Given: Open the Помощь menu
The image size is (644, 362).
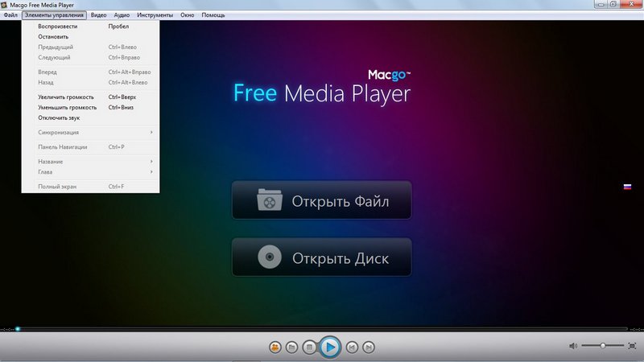Looking at the screenshot, I should click(x=213, y=15).
